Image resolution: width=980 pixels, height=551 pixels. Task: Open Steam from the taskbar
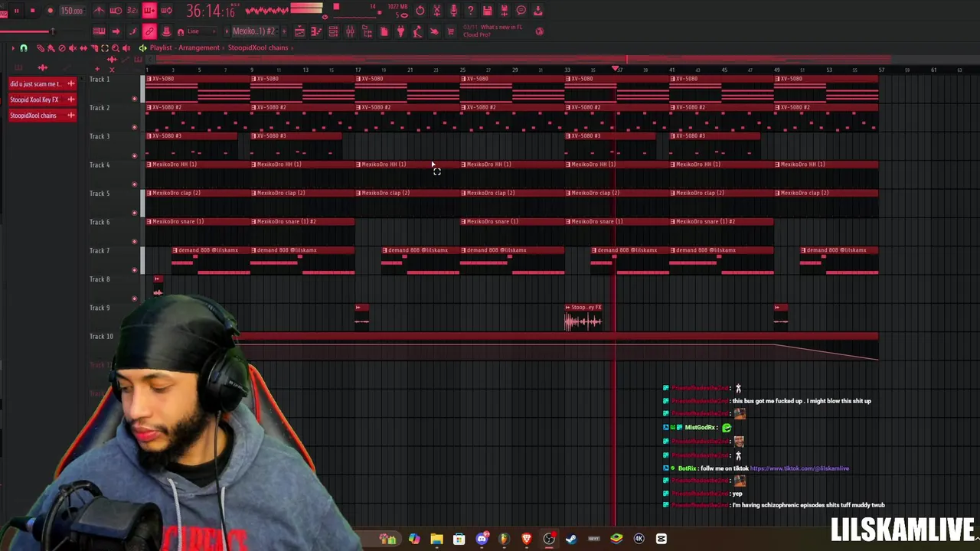click(571, 539)
